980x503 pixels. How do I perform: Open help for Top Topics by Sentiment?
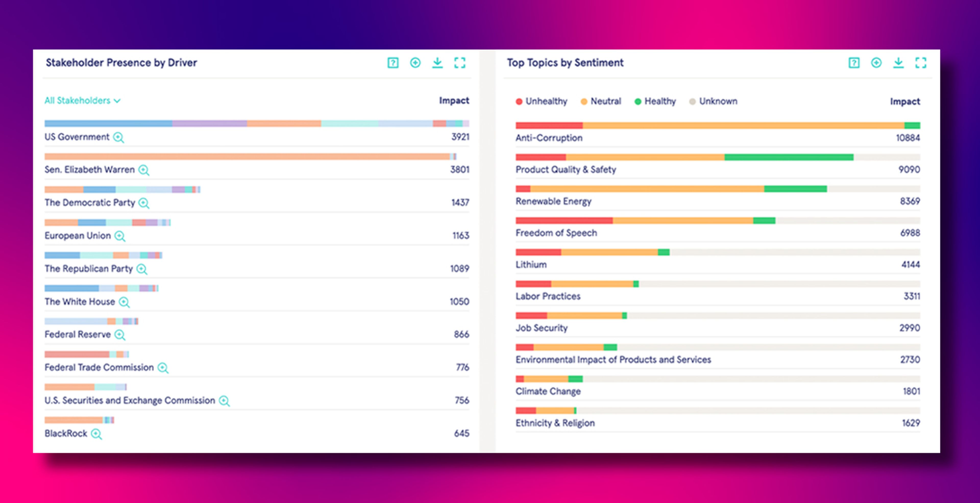tap(854, 63)
